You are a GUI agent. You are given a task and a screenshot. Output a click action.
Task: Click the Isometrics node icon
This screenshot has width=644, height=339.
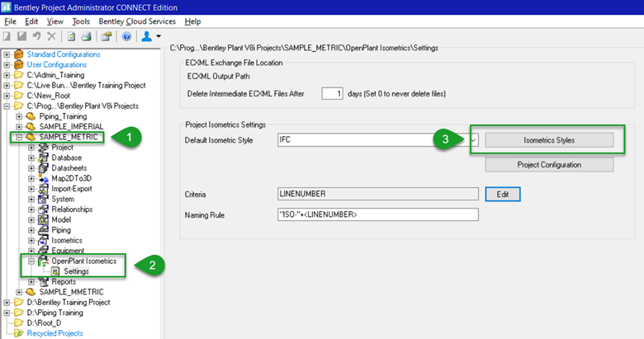click(43, 241)
